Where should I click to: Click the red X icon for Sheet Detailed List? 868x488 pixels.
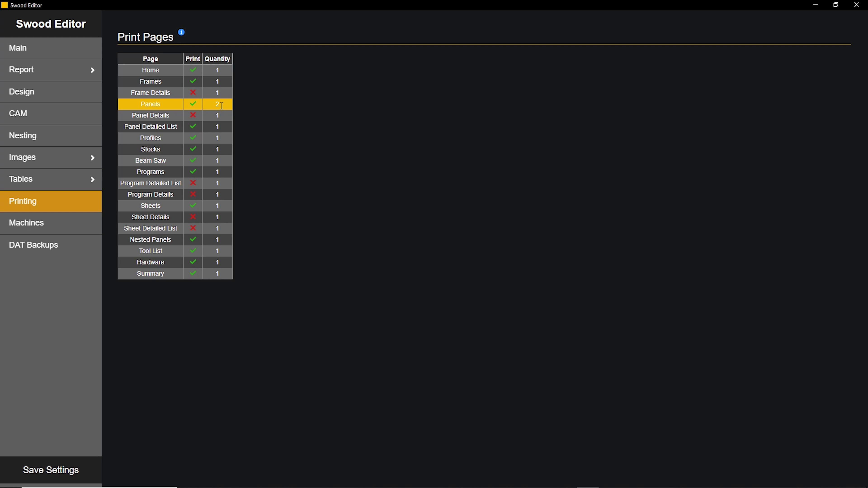[x=192, y=228]
